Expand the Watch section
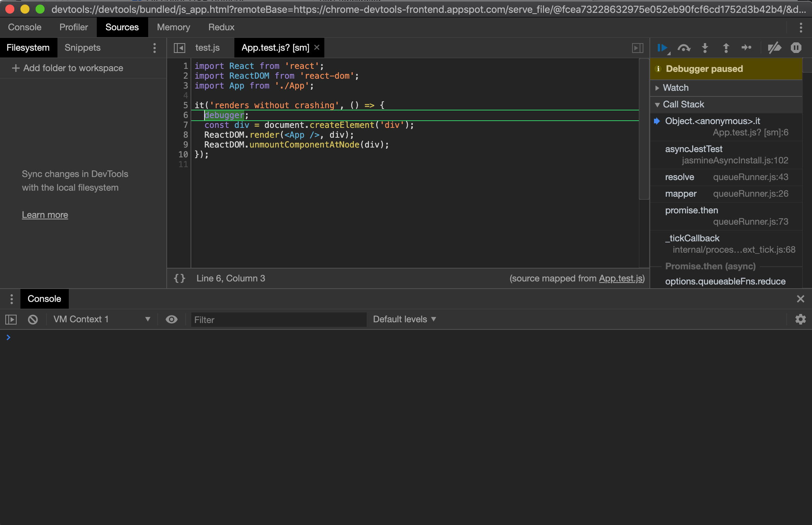This screenshot has height=525, width=812. pos(658,88)
